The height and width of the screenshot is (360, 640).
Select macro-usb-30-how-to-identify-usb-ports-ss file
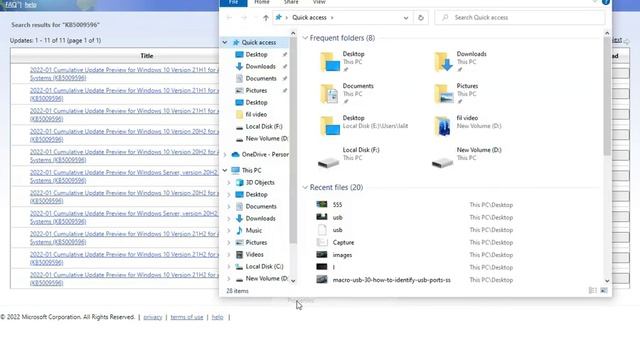pyautogui.click(x=391, y=280)
